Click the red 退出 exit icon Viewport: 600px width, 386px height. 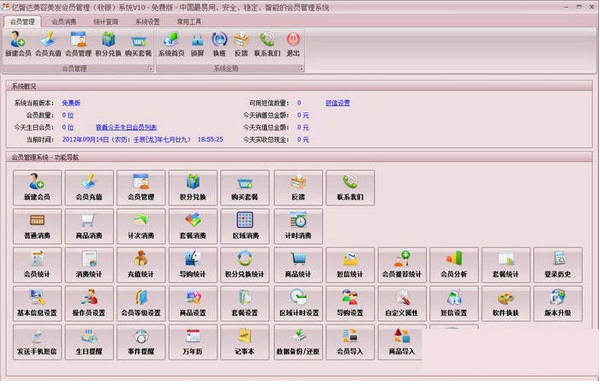[293, 44]
